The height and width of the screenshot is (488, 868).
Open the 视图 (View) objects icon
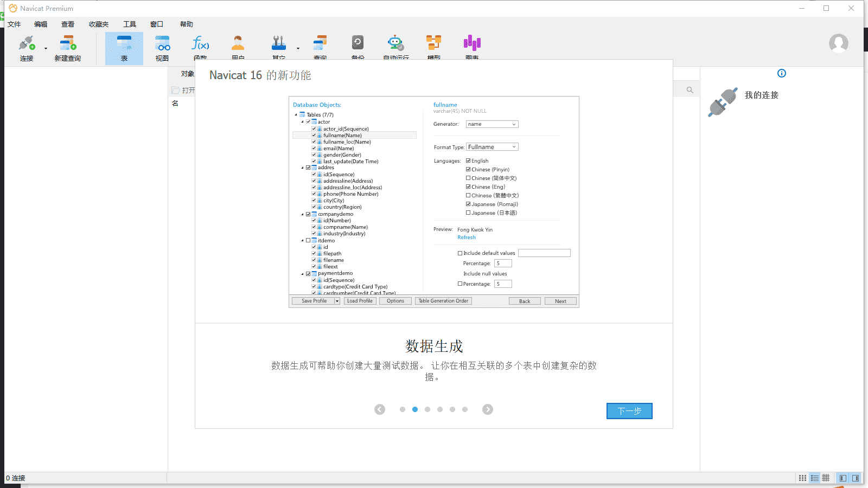pos(162,48)
